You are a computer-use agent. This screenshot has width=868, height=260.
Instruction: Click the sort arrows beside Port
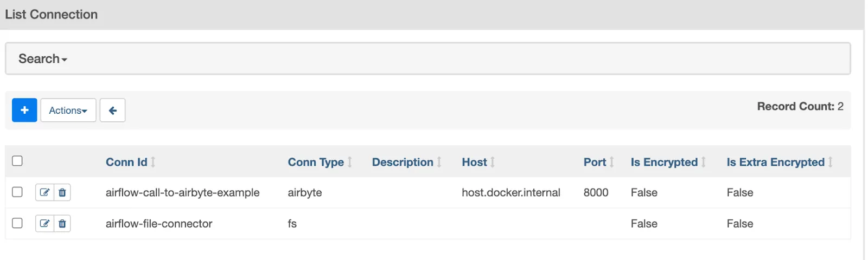point(612,162)
